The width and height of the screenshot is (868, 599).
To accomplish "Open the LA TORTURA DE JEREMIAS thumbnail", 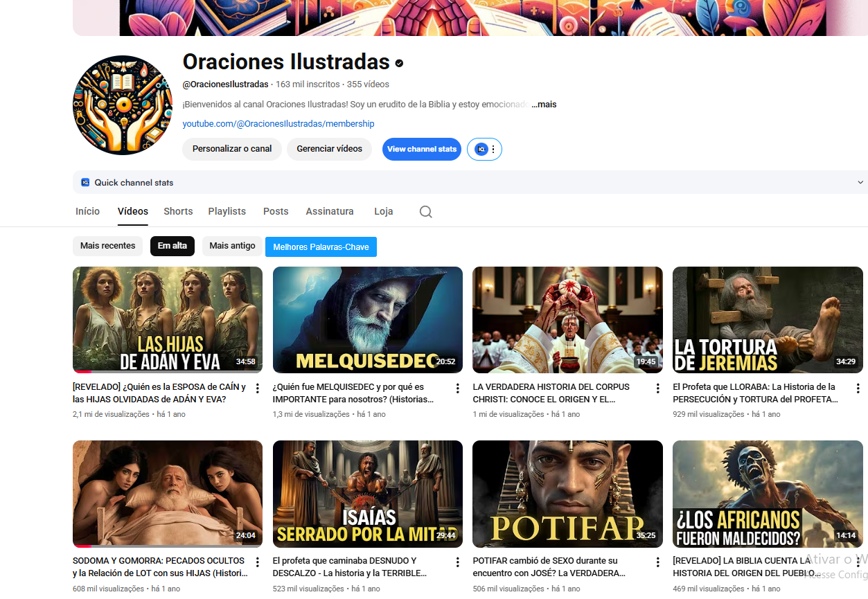I will point(768,320).
